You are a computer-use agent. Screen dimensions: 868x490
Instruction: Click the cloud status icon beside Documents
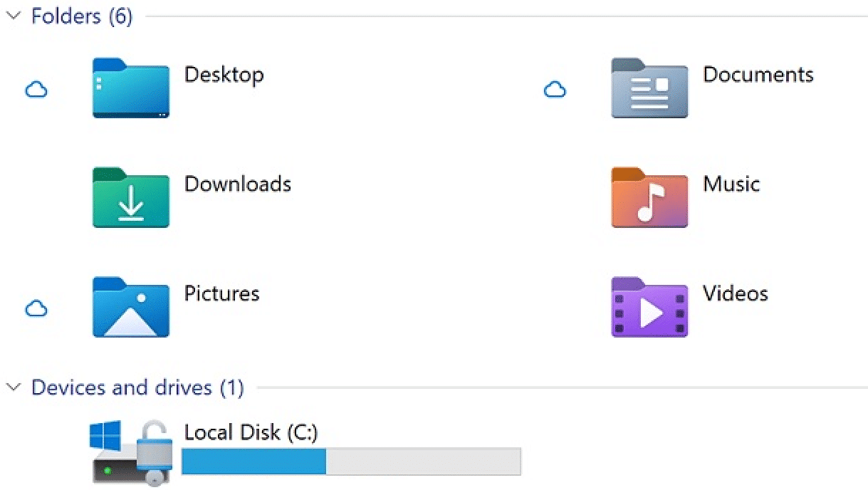[555, 90]
